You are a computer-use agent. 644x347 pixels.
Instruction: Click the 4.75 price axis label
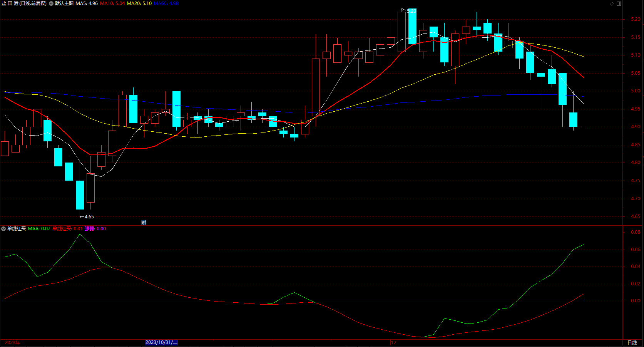[636, 181]
